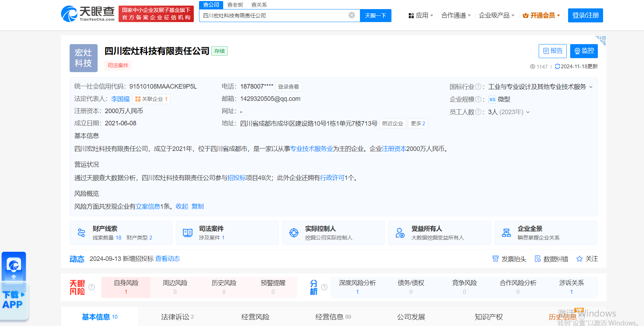Click the 查看动态 link

(168, 258)
